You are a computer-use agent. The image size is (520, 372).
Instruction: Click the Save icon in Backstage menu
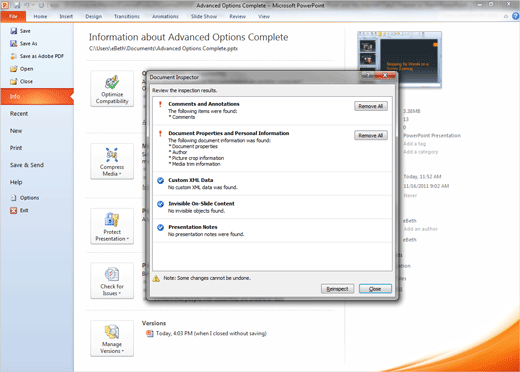[x=14, y=31]
